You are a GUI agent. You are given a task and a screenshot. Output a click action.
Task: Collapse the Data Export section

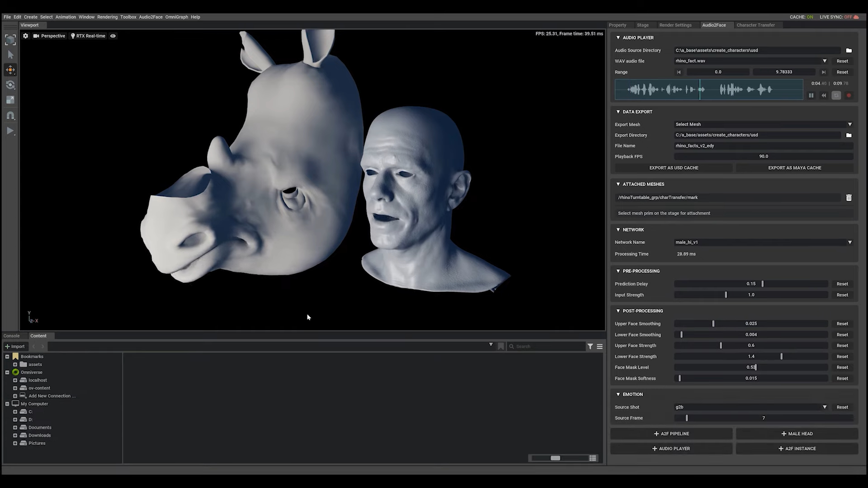(x=618, y=112)
